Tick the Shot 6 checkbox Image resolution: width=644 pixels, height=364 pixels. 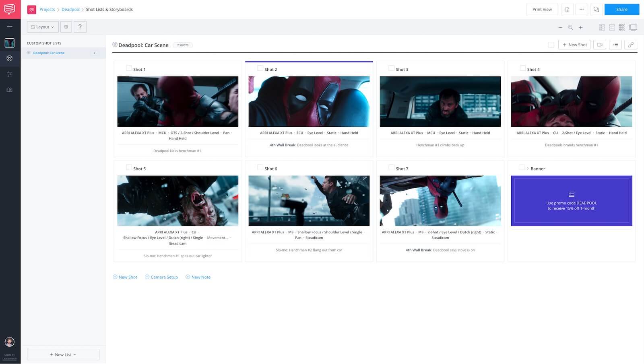(260, 168)
